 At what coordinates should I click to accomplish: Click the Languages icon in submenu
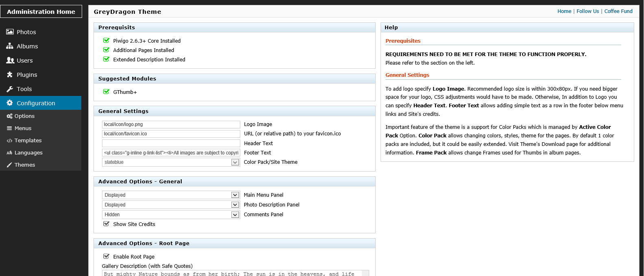[x=9, y=153]
